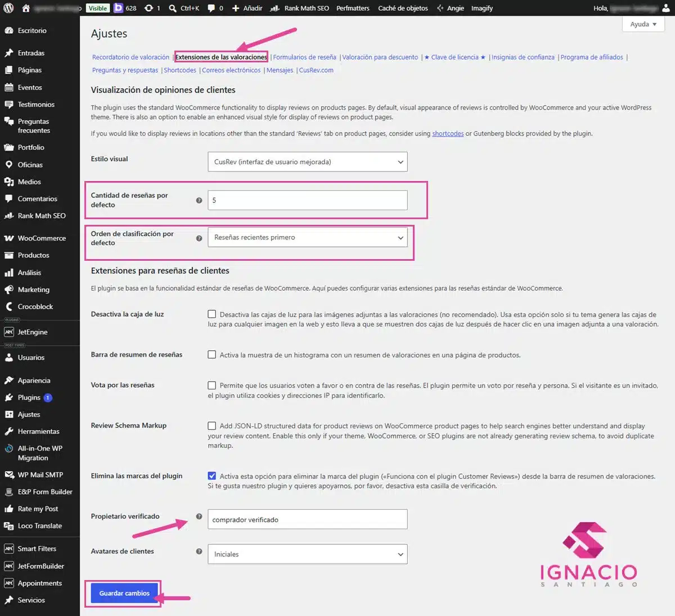The image size is (675, 616).
Task: Switch to Valoración para descuento tab
Action: (x=380, y=57)
